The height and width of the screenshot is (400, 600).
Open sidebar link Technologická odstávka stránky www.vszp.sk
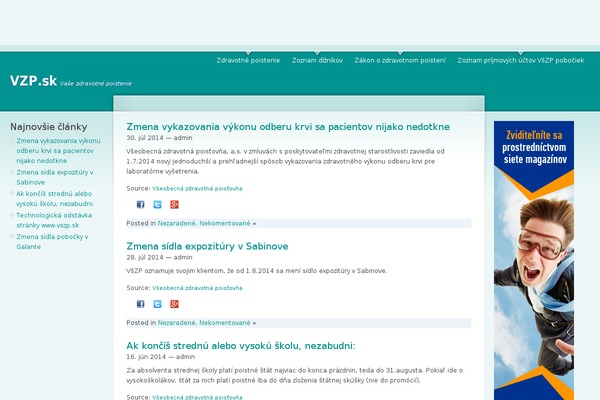(x=54, y=220)
